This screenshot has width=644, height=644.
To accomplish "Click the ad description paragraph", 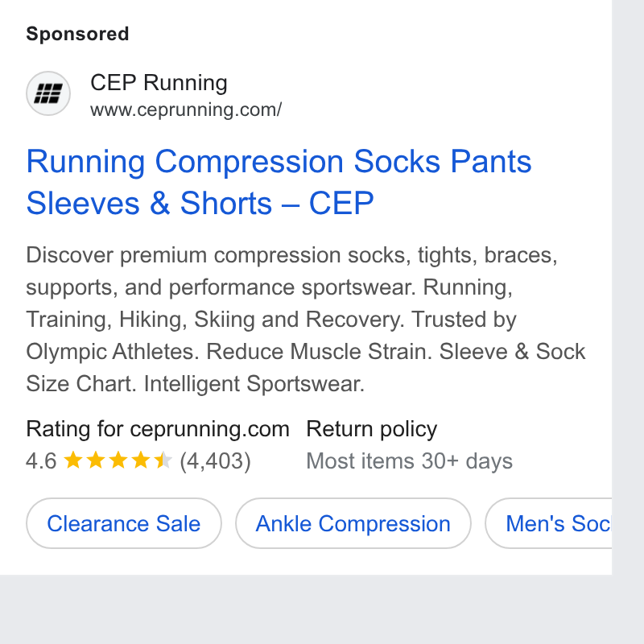I will 306,320.
